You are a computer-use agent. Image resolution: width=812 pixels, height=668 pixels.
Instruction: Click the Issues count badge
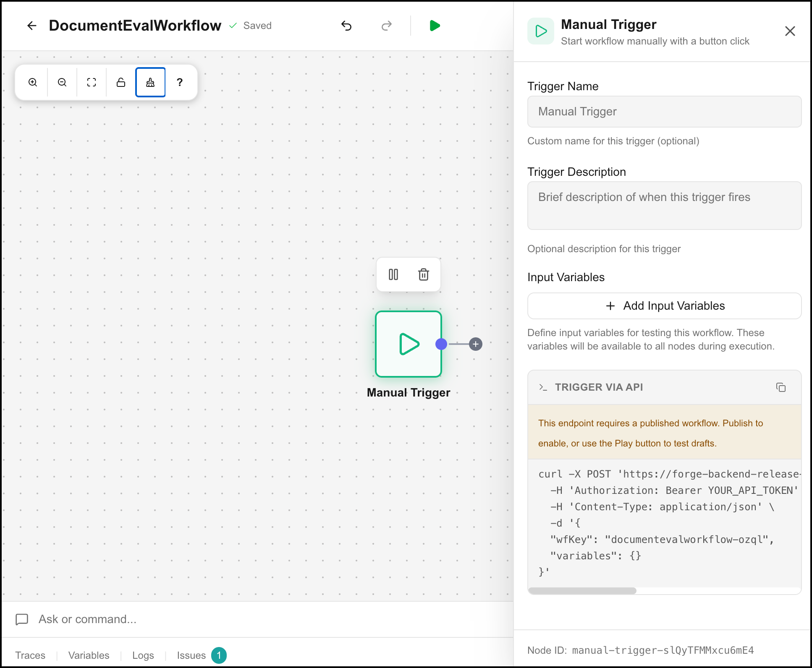point(219,655)
